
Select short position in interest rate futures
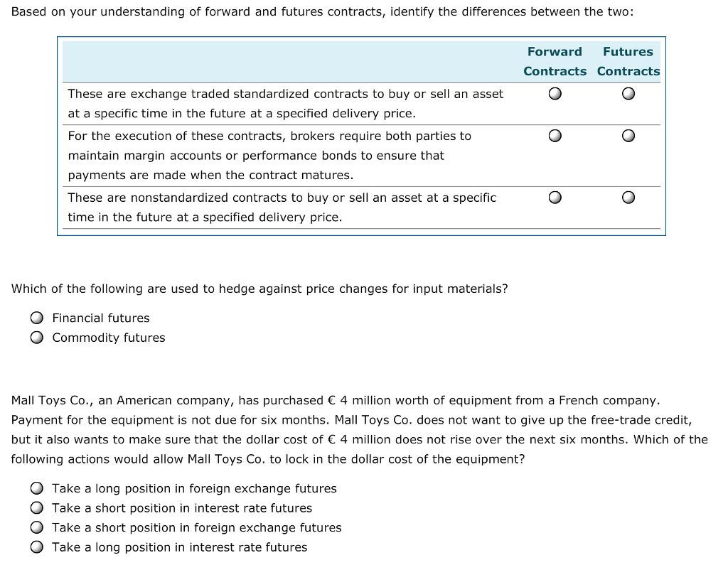36,507
